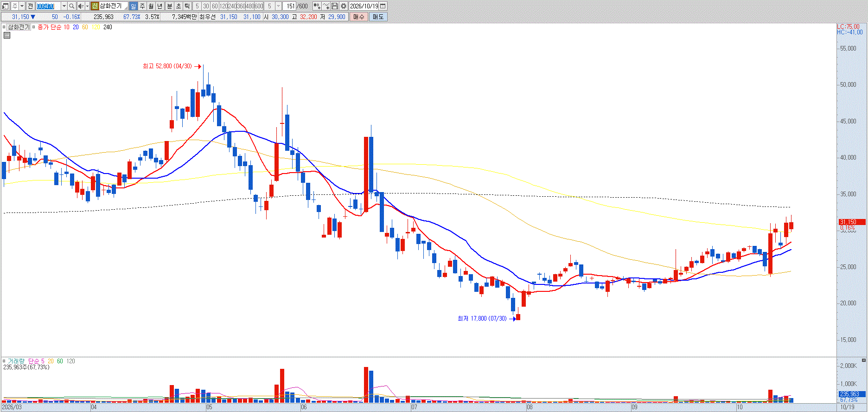This screenshot has height=412, width=868.
Task: Select the 틱 tick period
Action: pyautogui.click(x=187, y=6)
